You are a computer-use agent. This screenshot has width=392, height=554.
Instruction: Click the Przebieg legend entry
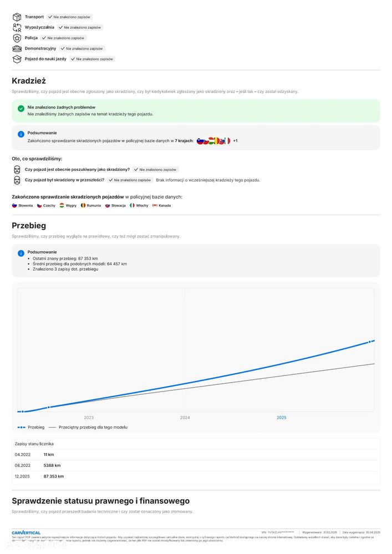[31, 428]
